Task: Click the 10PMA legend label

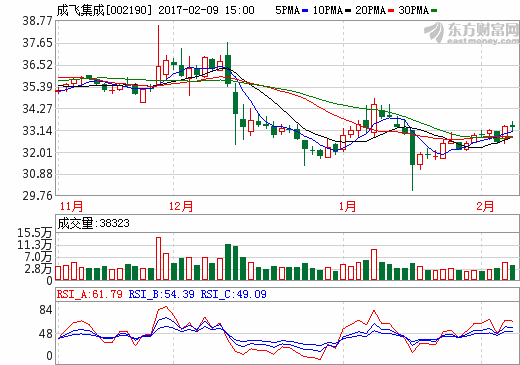Action: click(328, 10)
